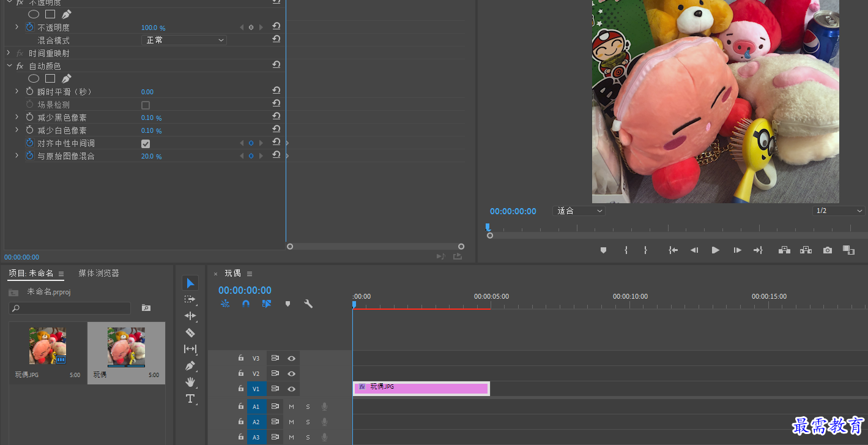Select the Razor tool
Image resolution: width=868 pixels, height=445 pixels.
tap(190, 332)
